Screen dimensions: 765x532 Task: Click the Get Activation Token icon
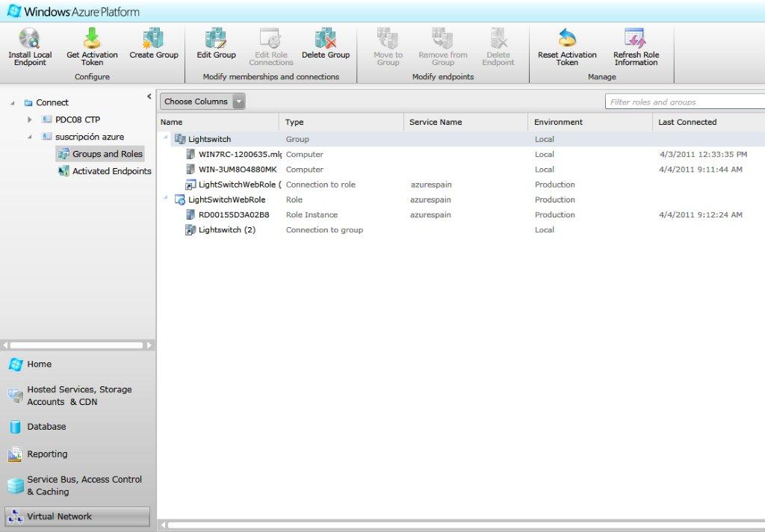(x=92, y=38)
